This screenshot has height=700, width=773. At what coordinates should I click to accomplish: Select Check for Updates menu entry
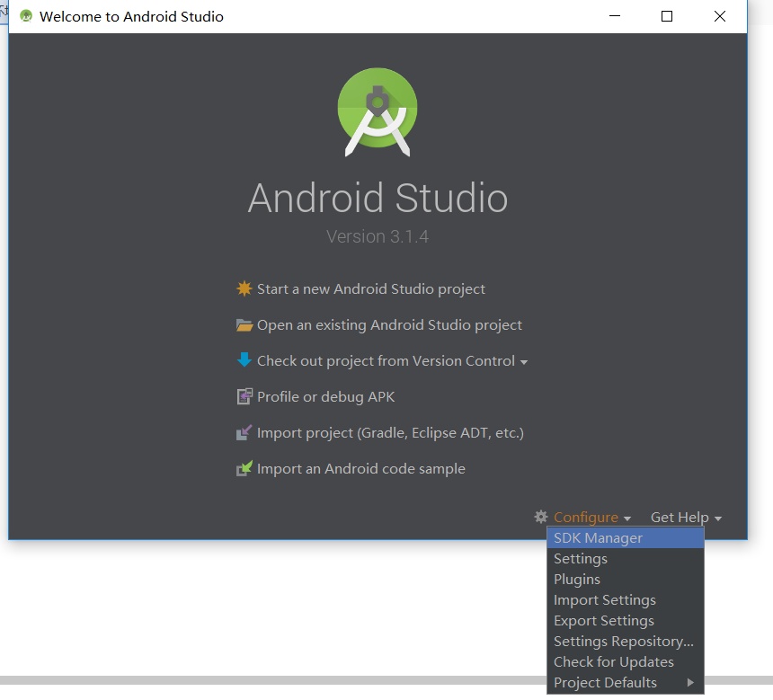click(625, 662)
